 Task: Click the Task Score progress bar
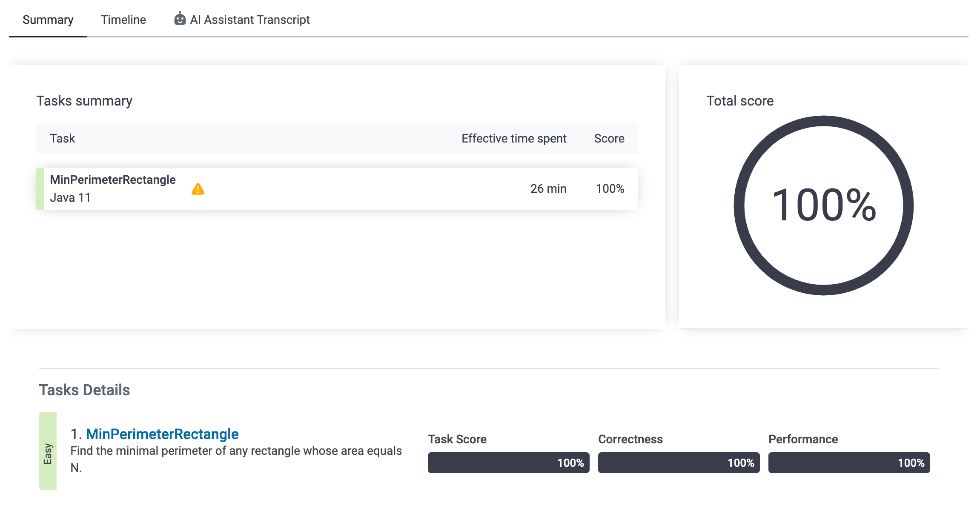508,463
